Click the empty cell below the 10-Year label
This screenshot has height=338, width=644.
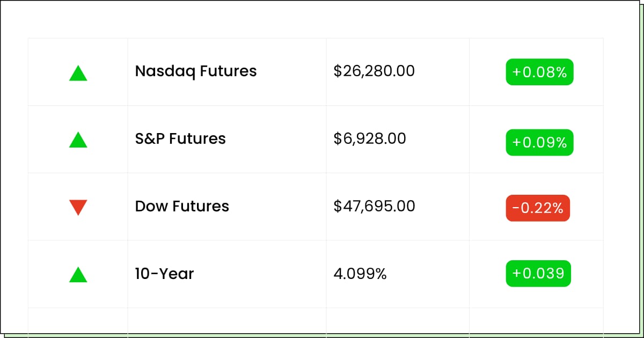coord(226,320)
